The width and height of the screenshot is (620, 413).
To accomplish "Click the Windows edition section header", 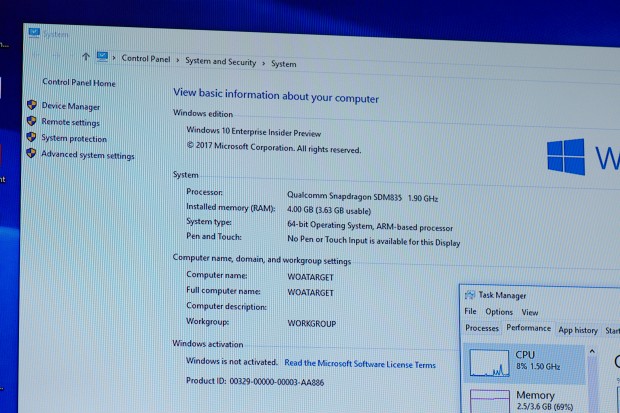I will [203, 114].
